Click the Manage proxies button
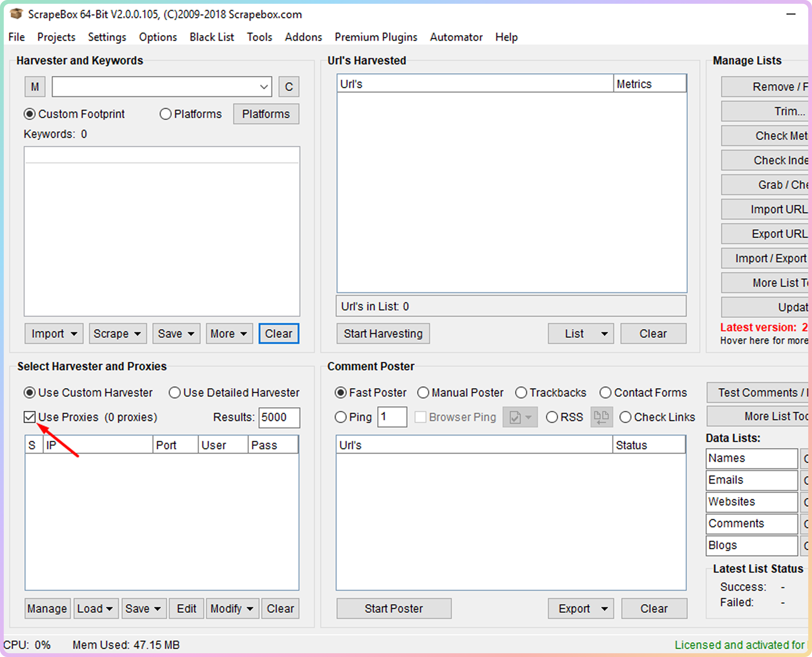This screenshot has width=812, height=657. pos(47,608)
